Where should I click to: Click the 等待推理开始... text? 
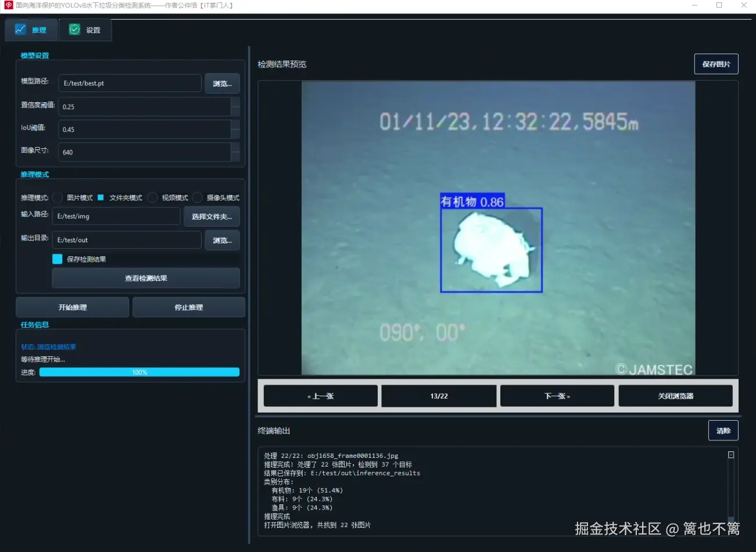tap(43, 359)
